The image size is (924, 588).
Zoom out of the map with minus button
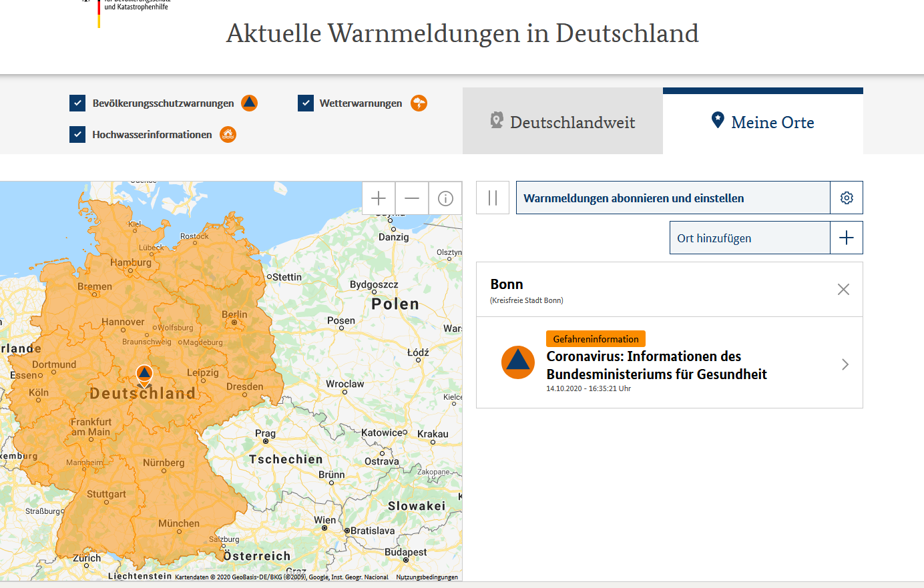412,198
